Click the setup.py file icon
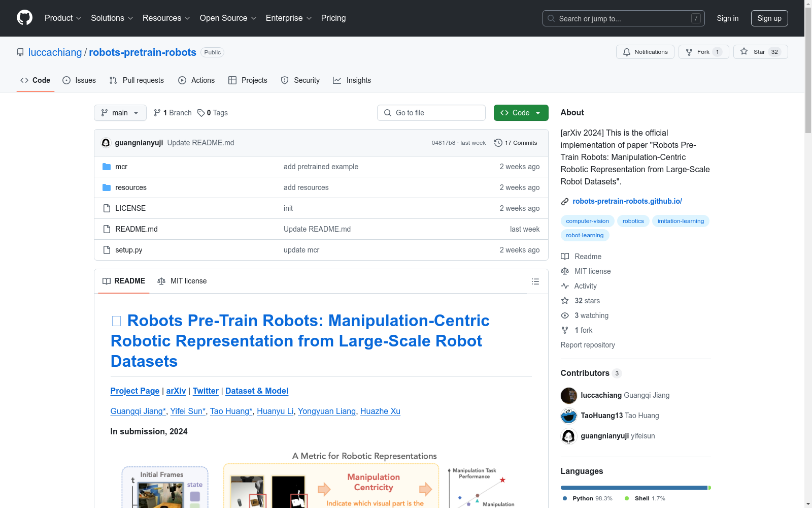The width and height of the screenshot is (812, 508). pyautogui.click(x=107, y=250)
